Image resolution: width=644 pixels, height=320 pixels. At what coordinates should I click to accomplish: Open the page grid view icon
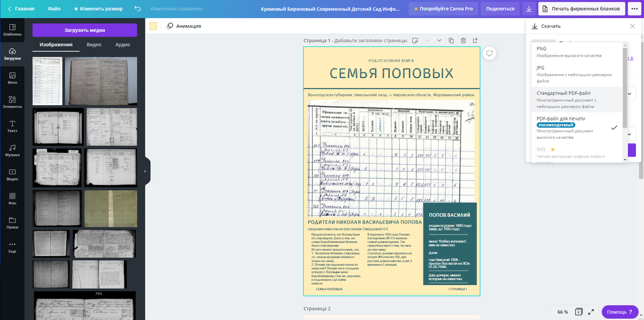[579, 311]
